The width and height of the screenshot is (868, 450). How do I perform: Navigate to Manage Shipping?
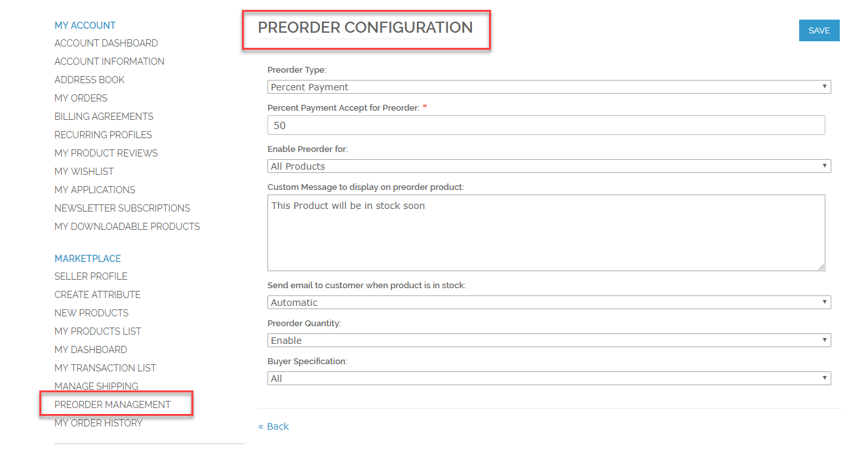[96, 386]
